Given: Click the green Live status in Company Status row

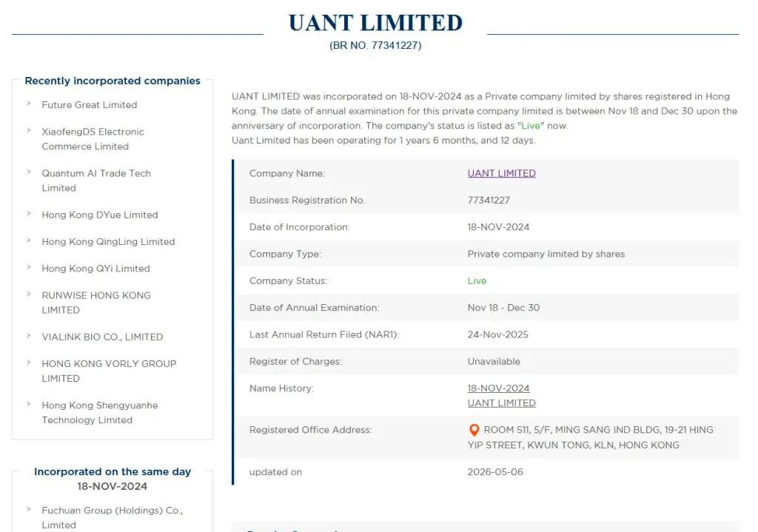Looking at the screenshot, I should tap(477, 280).
